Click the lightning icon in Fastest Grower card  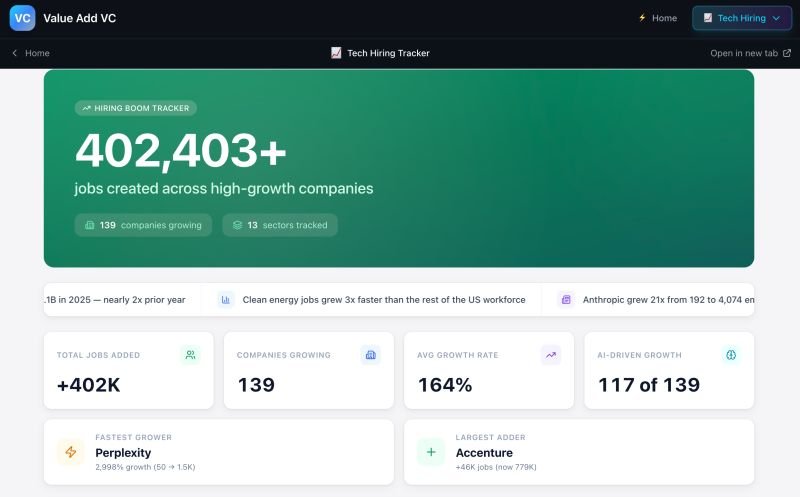[71, 452]
